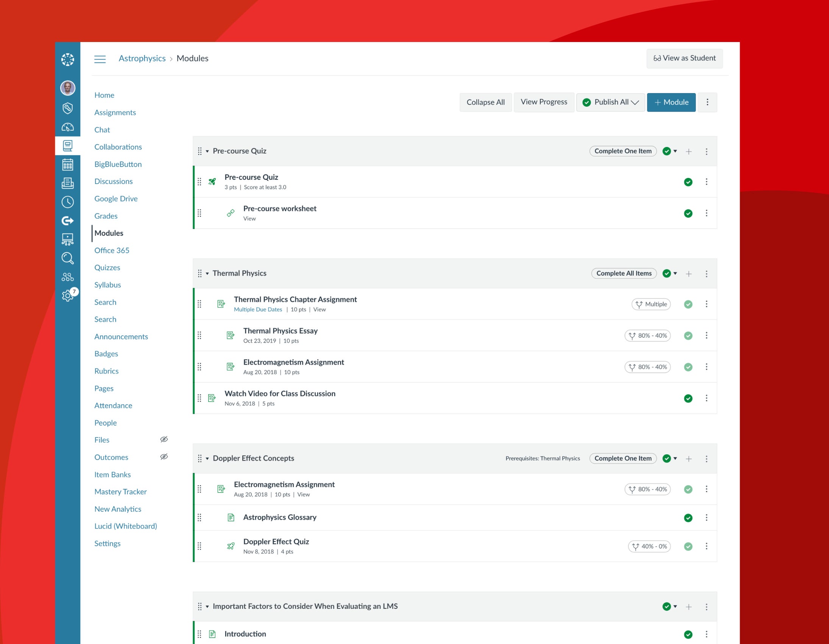Click link icon beside Pre-course worksheet
Viewport: 829px width, 644px height.
231,213
